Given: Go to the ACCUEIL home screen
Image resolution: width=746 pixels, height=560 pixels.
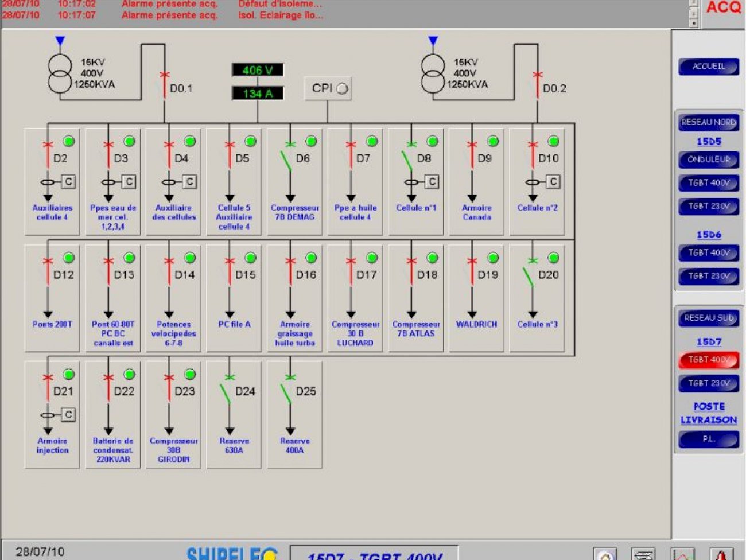Looking at the screenshot, I should (708, 67).
